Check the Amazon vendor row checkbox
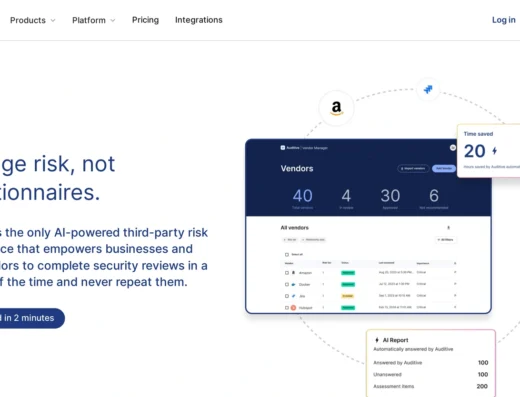This screenshot has height=397, width=520. [287, 273]
